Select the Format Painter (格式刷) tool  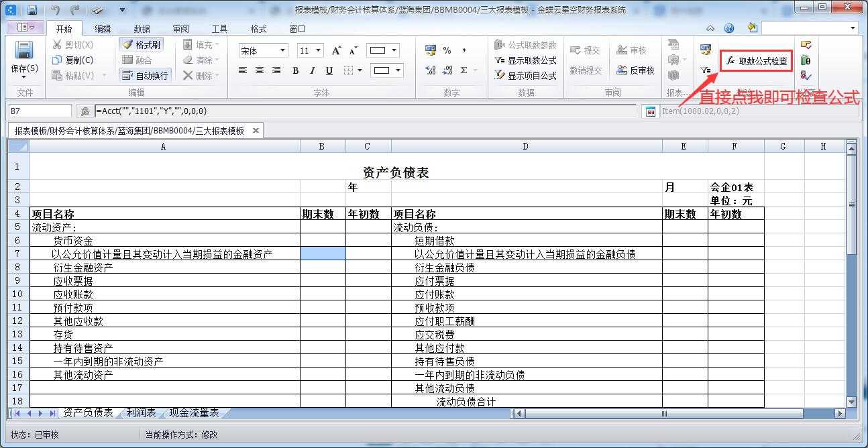point(141,44)
